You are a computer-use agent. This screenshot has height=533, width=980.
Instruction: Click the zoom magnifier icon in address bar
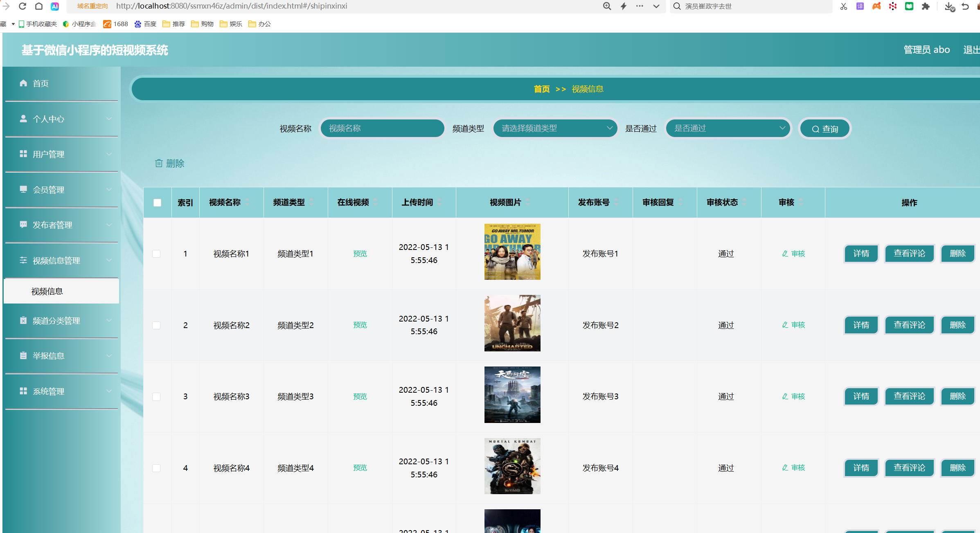(607, 6)
